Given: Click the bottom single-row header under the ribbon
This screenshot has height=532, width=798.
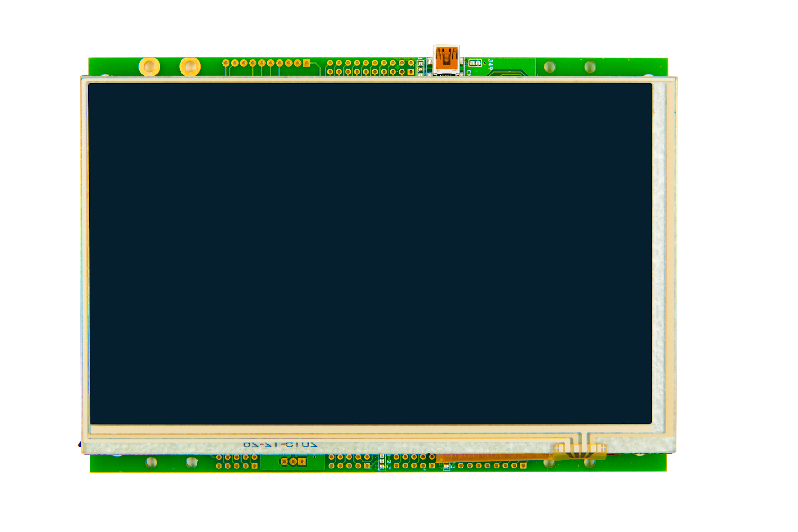Looking at the screenshot, I should [x=492, y=466].
